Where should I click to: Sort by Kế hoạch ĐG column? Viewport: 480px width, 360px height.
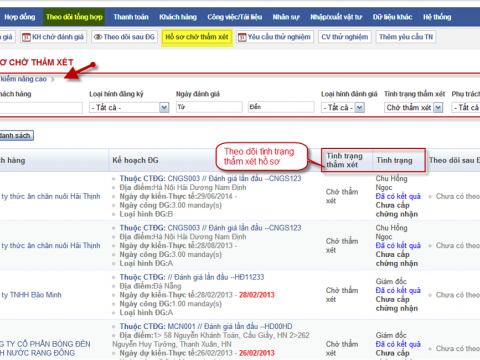click(x=135, y=160)
